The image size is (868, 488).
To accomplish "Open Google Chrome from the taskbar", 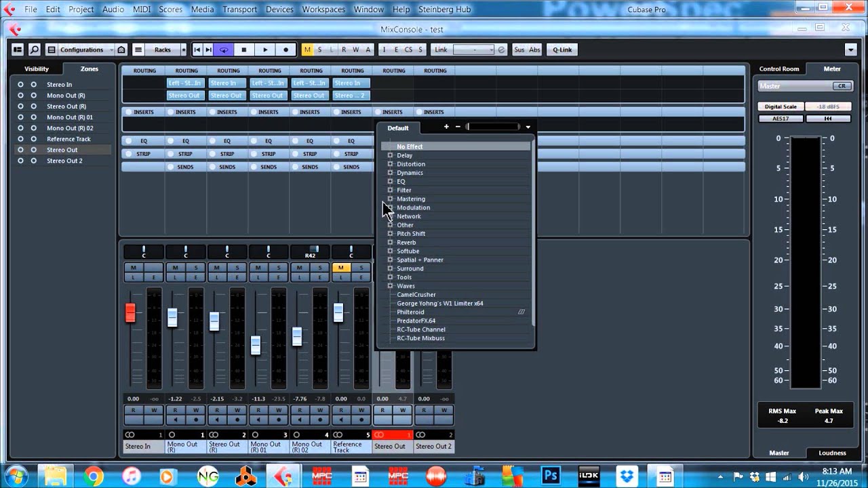I will point(94,476).
